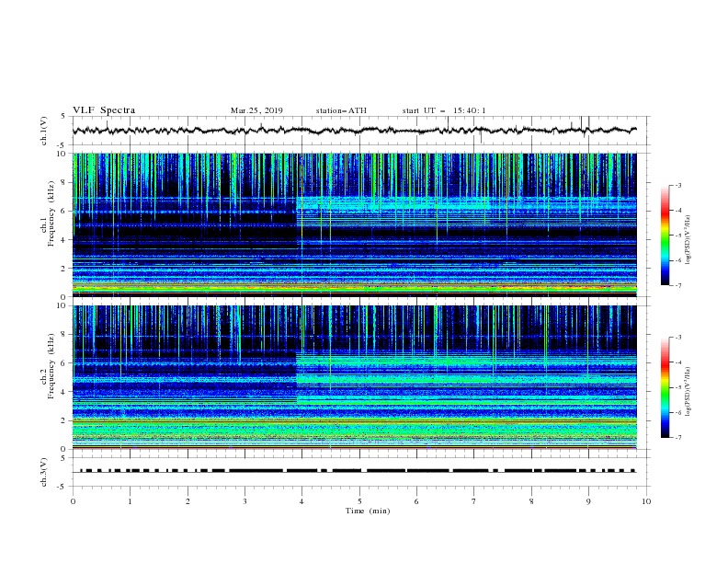Click the "4" kHz tick of ch.2 spectrogram
This screenshot has width=728, height=563.
(65, 392)
